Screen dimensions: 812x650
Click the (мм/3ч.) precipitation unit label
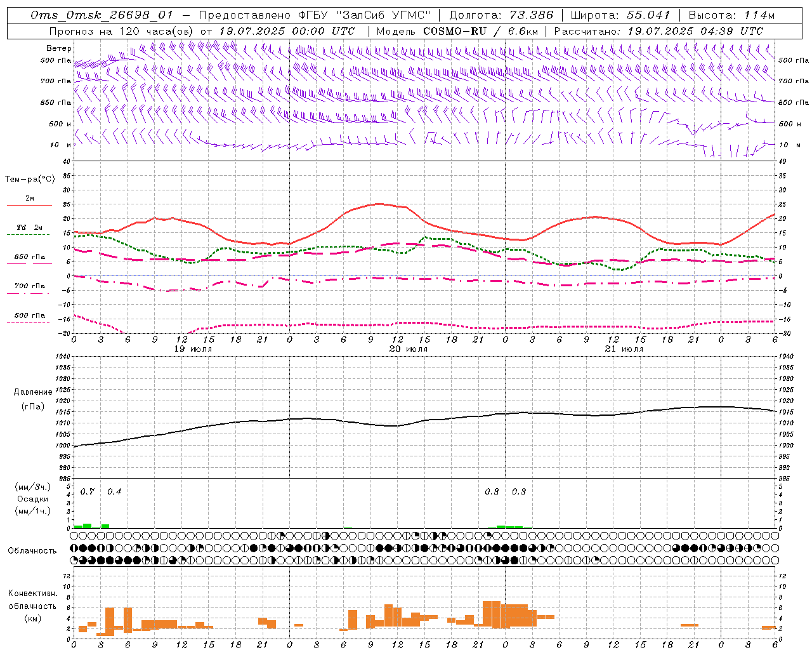click(x=33, y=487)
